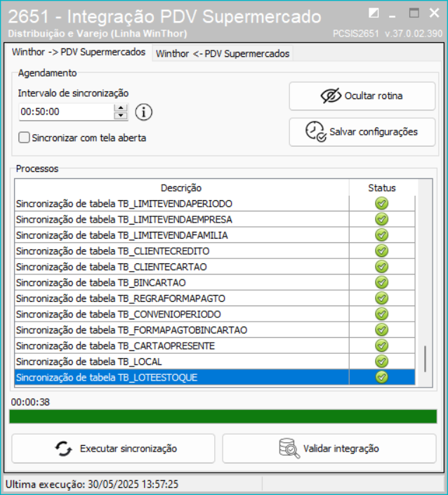448x495 pixels.
Task: Select row Sincronização de tabela TB_CLIENTECARTAO
Action: [x=215, y=267]
